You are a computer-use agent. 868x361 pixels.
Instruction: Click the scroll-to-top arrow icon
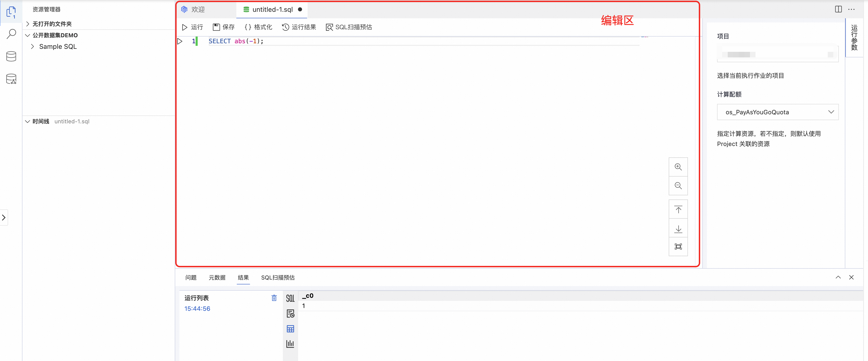click(678, 209)
